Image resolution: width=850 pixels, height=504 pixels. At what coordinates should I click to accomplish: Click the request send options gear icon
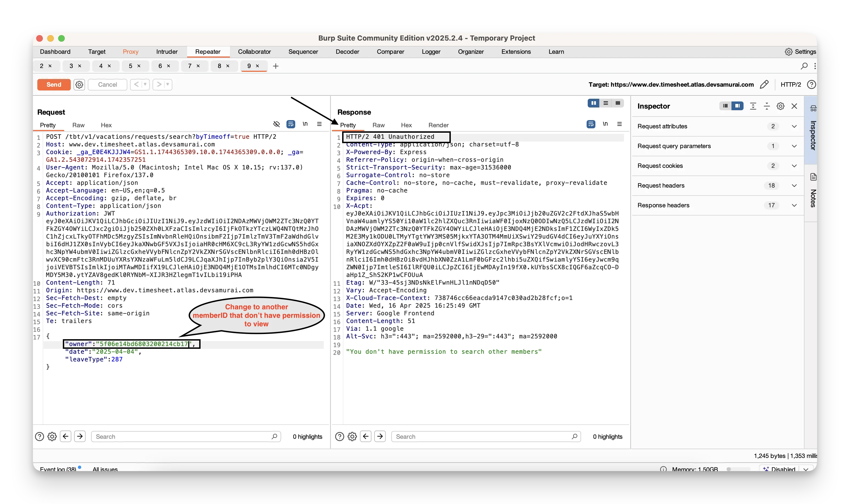coord(79,84)
